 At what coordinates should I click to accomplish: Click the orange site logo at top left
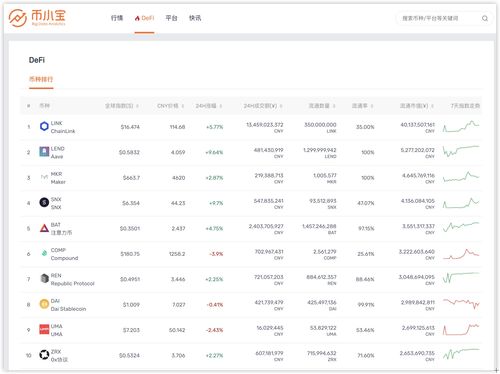(37, 18)
